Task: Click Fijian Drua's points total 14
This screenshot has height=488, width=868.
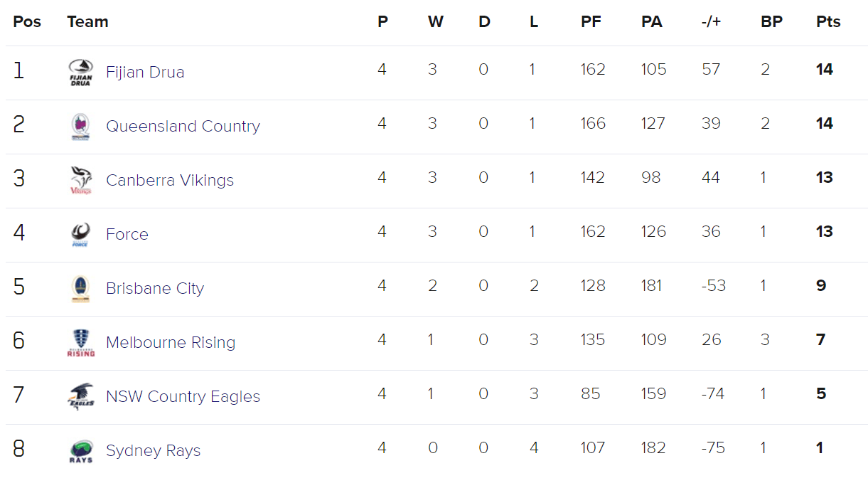Action: [825, 70]
